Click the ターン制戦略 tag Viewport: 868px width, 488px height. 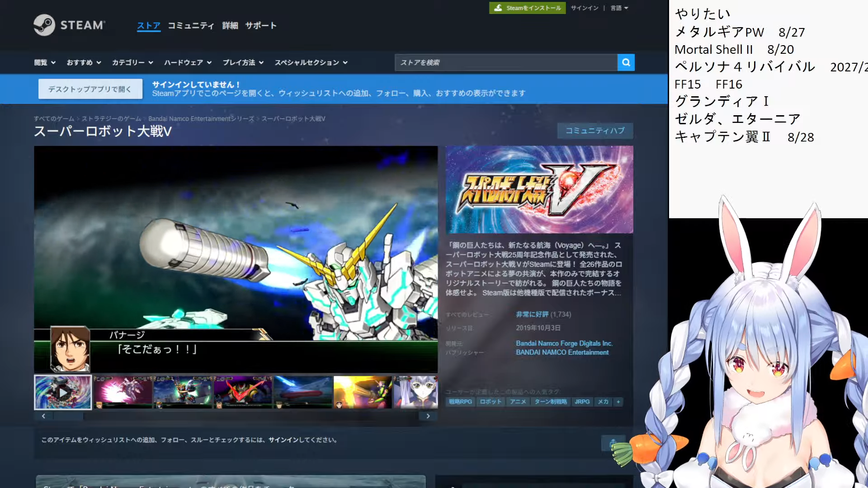[551, 402]
